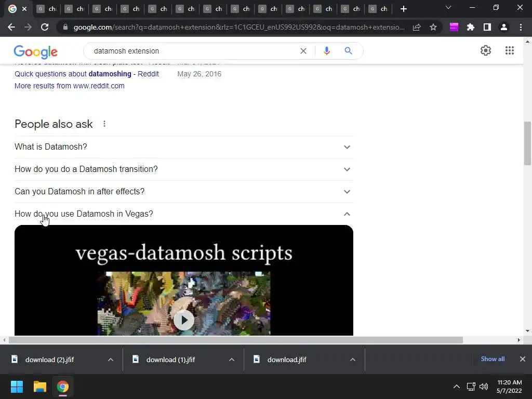Collapse 'How do you use Datamosh in Vegas?'

point(184,214)
